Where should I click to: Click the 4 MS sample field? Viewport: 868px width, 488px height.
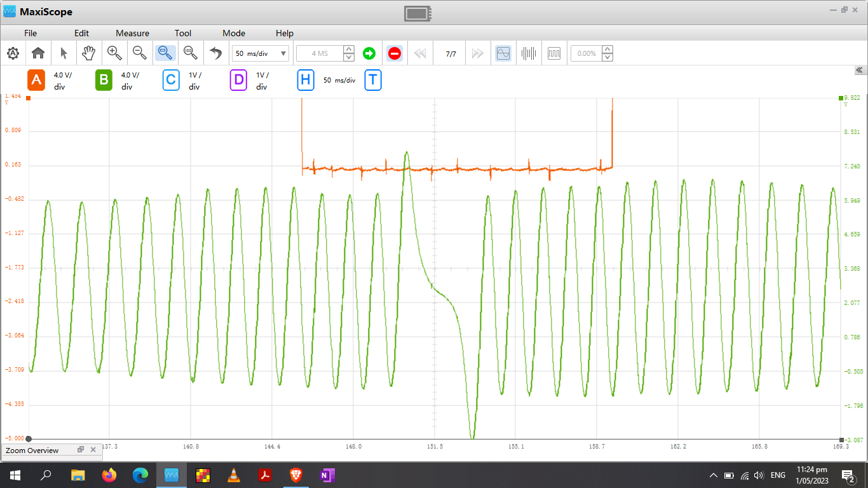(320, 53)
